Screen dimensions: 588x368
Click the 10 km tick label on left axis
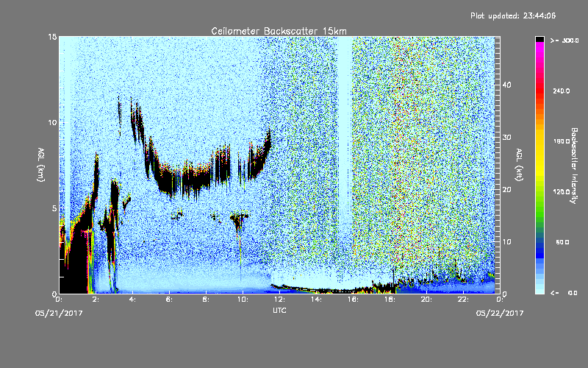pos(52,122)
